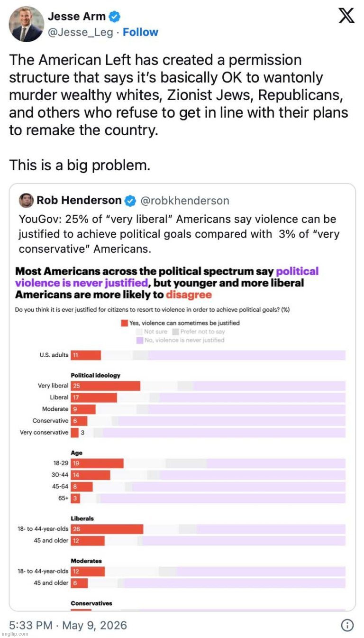This screenshot has width=364, height=638.
Task: Click the Very liberal red bar labeled 25
Action: click(105, 386)
